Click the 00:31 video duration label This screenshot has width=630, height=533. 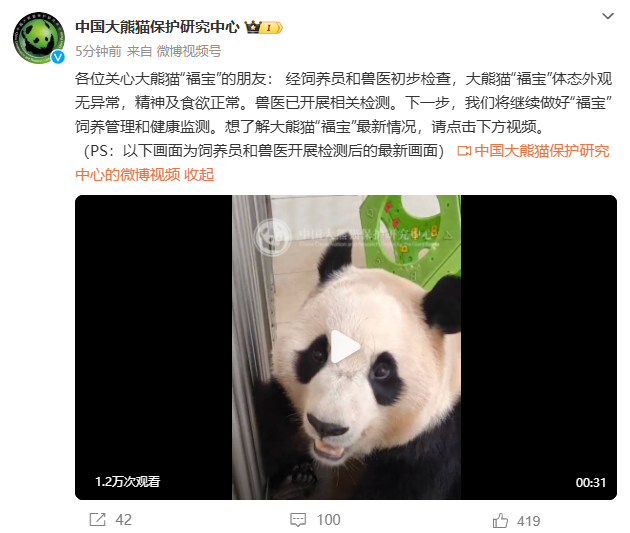[x=590, y=482]
